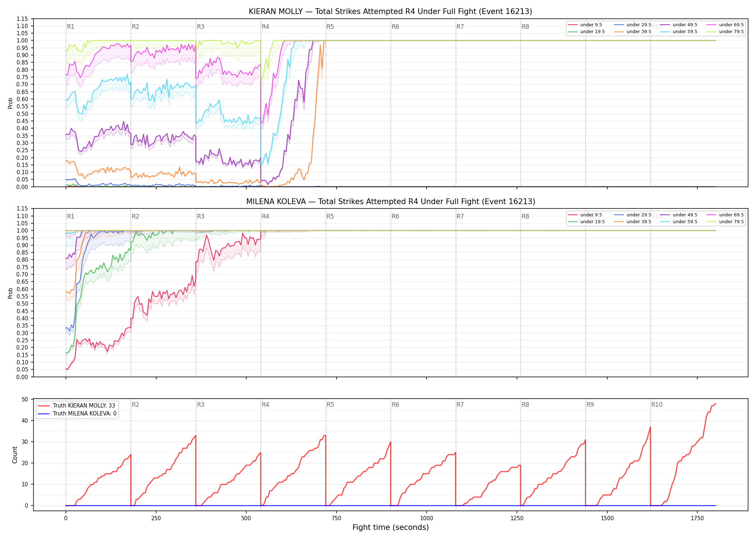The image size is (756, 540).
Task: Choose 'under 49.5' legend entry in Milena Koleva chart
Action: coord(679,215)
